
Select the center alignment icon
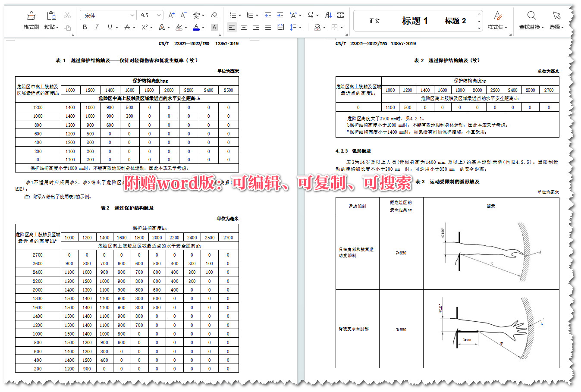[x=244, y=27]
